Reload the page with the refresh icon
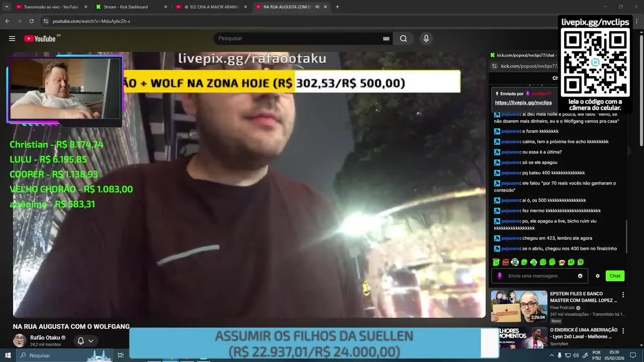The height and width of the screenshot is (362, 644). (x=31, y=21)
